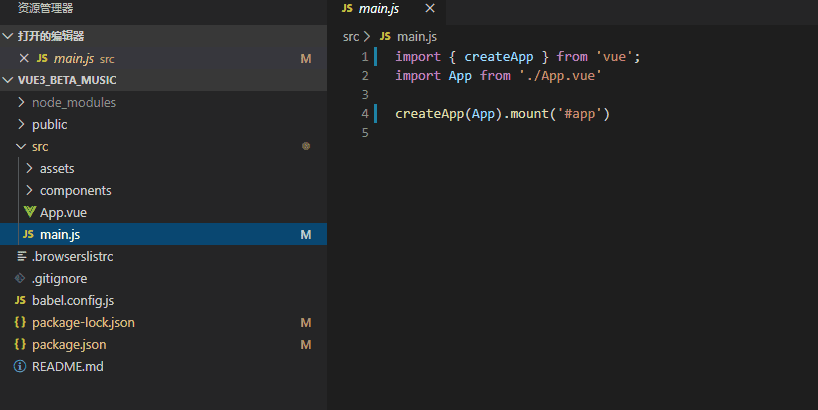This screenshot has height=410, width=818.
Task: Click the JS icon in open editors row
Action: 42,58
